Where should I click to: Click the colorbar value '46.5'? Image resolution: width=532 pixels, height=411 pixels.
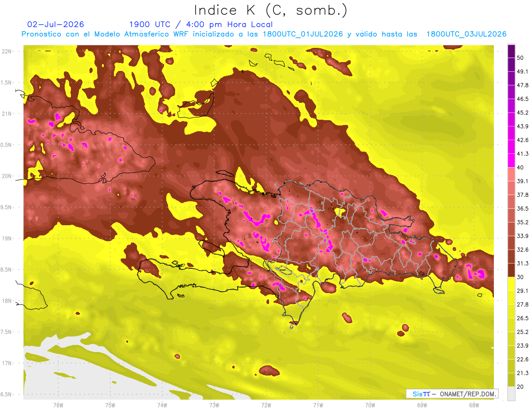523,99
